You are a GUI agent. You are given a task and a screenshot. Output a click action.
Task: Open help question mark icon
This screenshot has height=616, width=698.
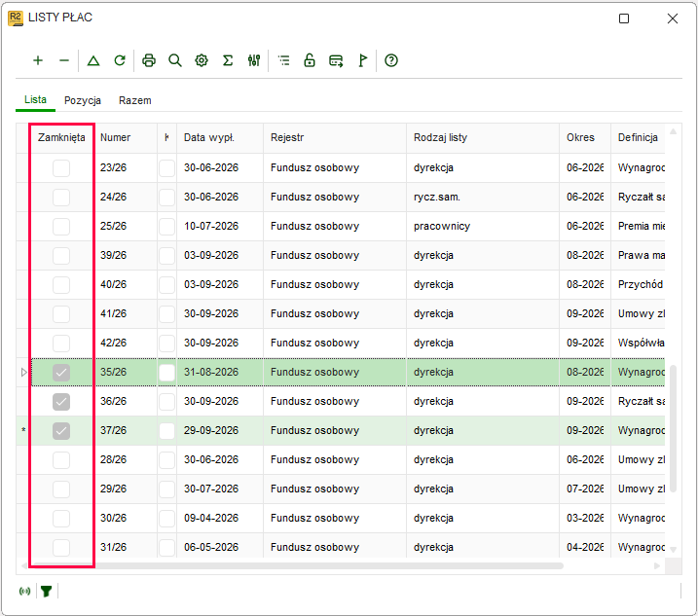tap(390, 60)
